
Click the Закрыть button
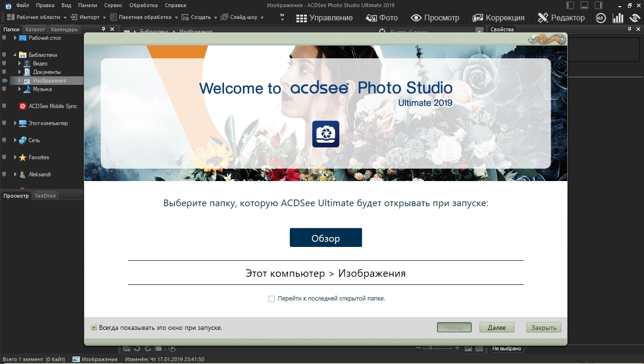[544, 328]
